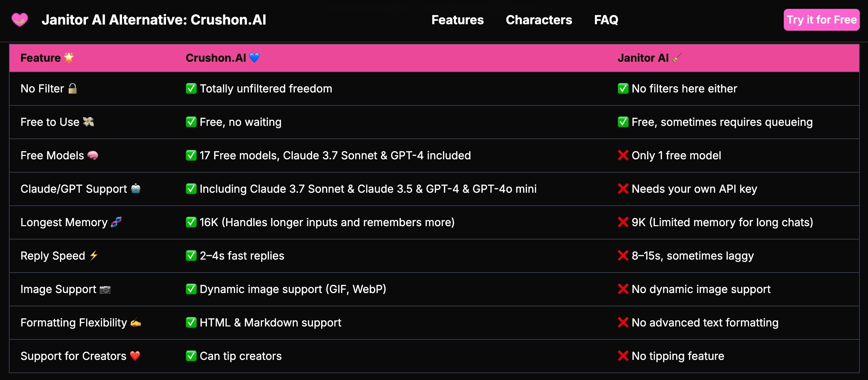
Task: Click the green checkmark beside Totally unfiltered freedom
Action: point(191,89)
